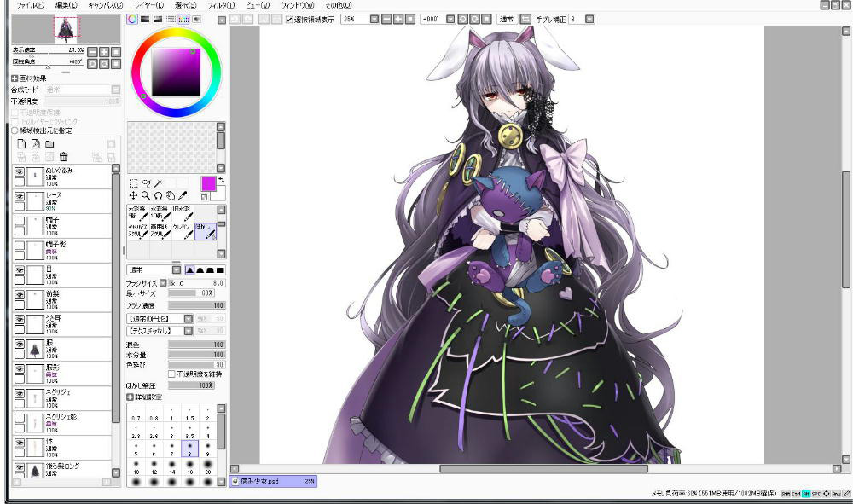This screenshot has height=504, width=853.
Task: Click the magenta foreground color swatch
Action: [208, 183]
